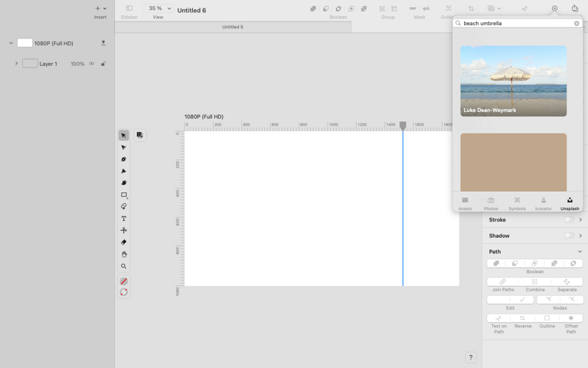Viewport: 588px width, 368px height.
Task: Expand the Stroke section chevron
Action: [580, 220]
